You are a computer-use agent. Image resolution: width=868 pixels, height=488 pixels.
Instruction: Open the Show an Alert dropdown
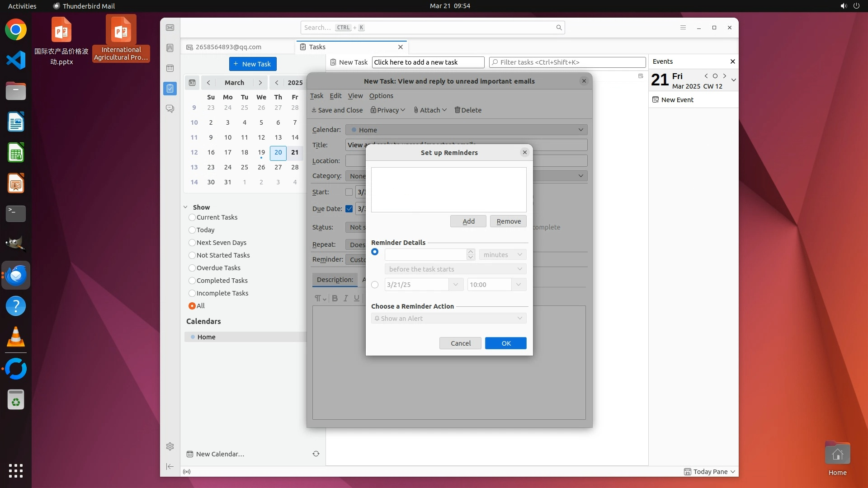coord(448,319)
